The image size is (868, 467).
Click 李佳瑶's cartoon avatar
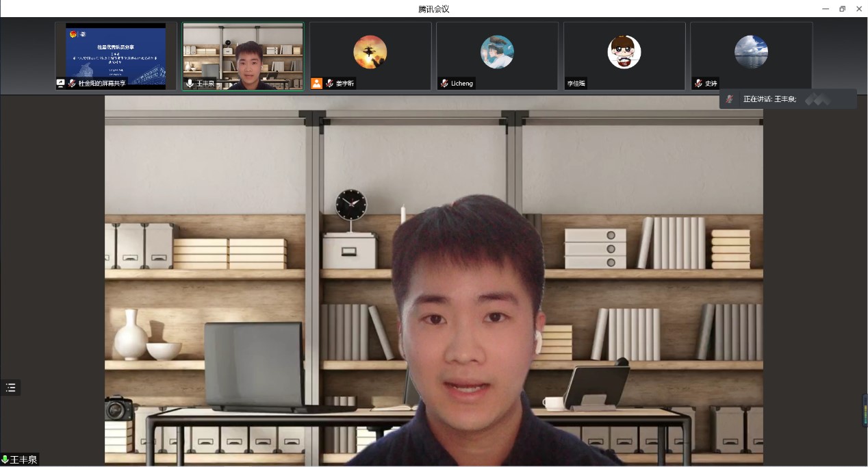coord(624,52)
